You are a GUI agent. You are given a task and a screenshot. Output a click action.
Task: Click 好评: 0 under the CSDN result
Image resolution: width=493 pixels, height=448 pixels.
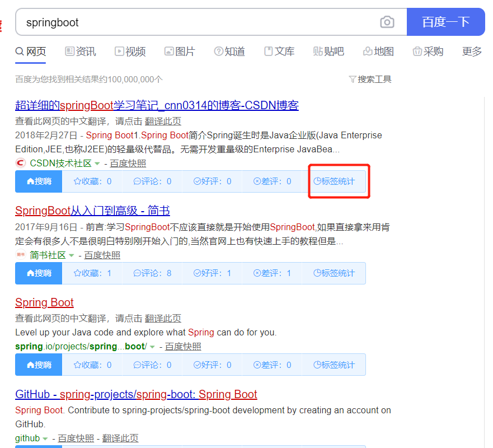click(x=212, y=181)
